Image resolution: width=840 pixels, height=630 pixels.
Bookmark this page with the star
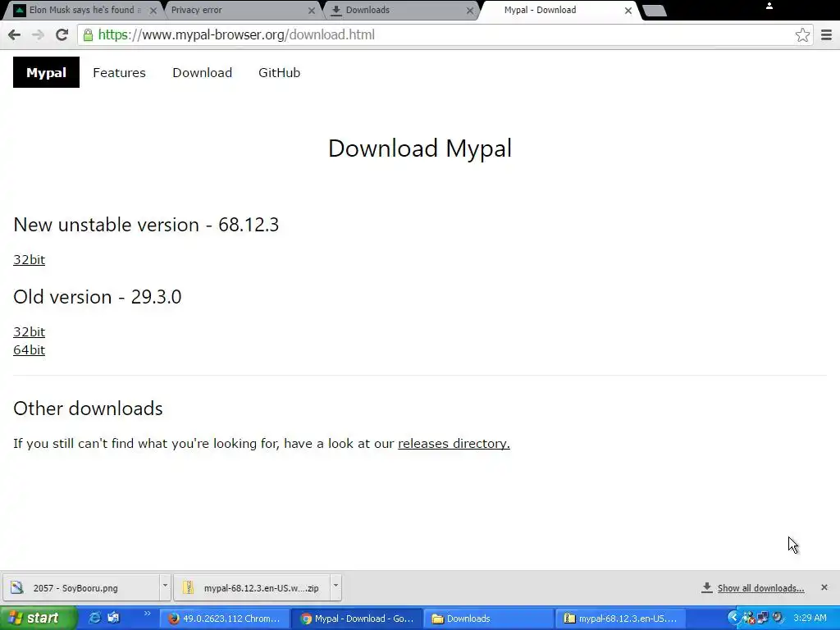(x=802, y=34)
